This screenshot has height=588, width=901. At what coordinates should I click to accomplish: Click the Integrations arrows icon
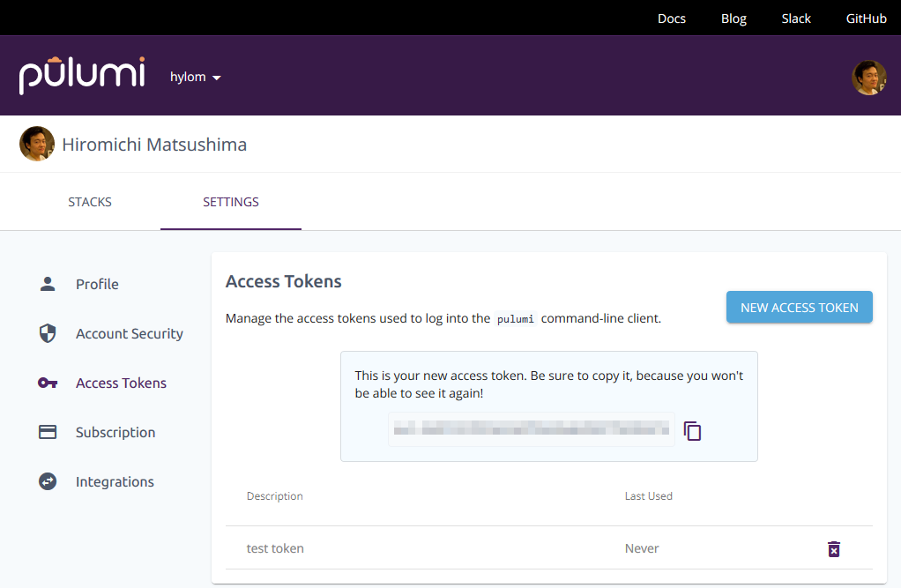48,481
